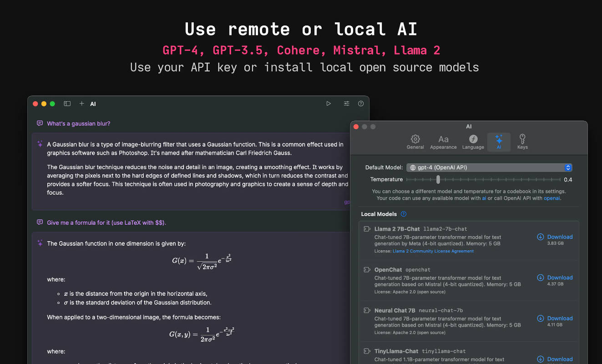Select the 'What's a gaussian blur?' prompt

pos(79,124)
